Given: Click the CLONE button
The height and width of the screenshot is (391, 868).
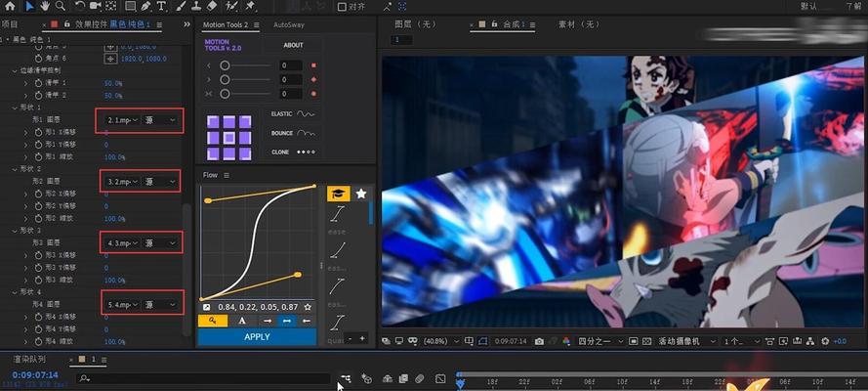Looking at the screenshot, I should [293, 152].
